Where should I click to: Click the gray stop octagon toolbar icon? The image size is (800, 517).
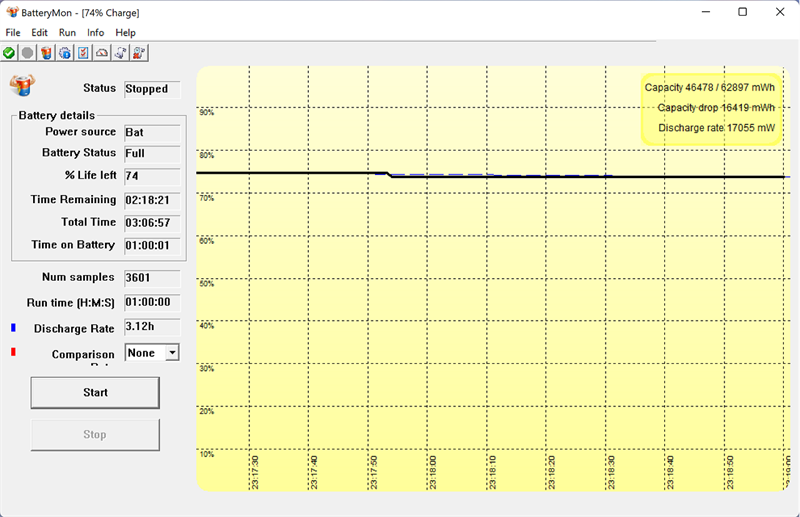[27, 52]
